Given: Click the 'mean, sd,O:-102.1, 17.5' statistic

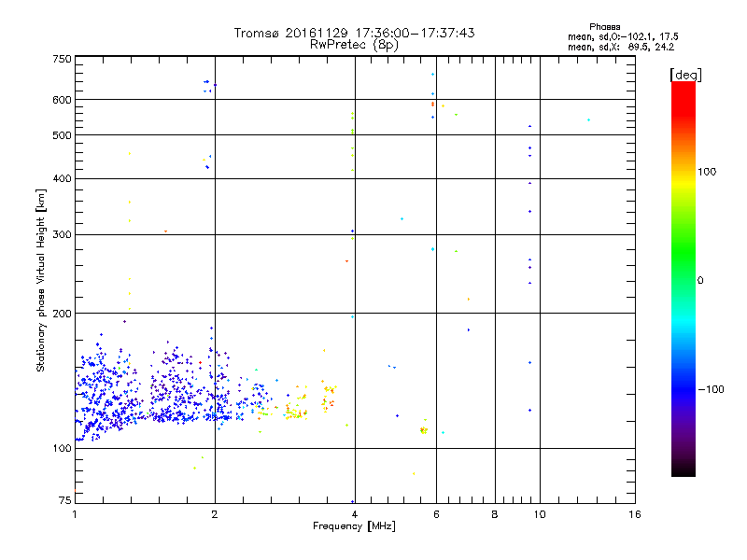Looking at the screenshot, I should pyautogui.click(x=623, y=36).
